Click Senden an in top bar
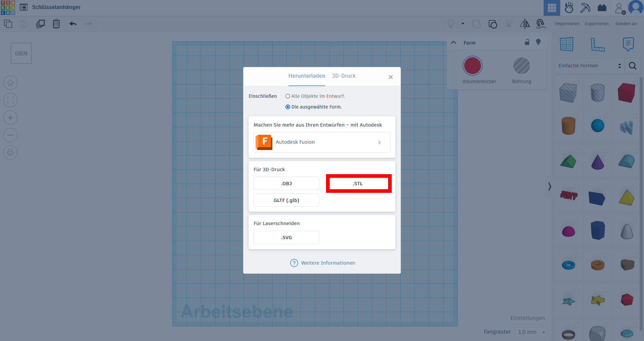 626,24
